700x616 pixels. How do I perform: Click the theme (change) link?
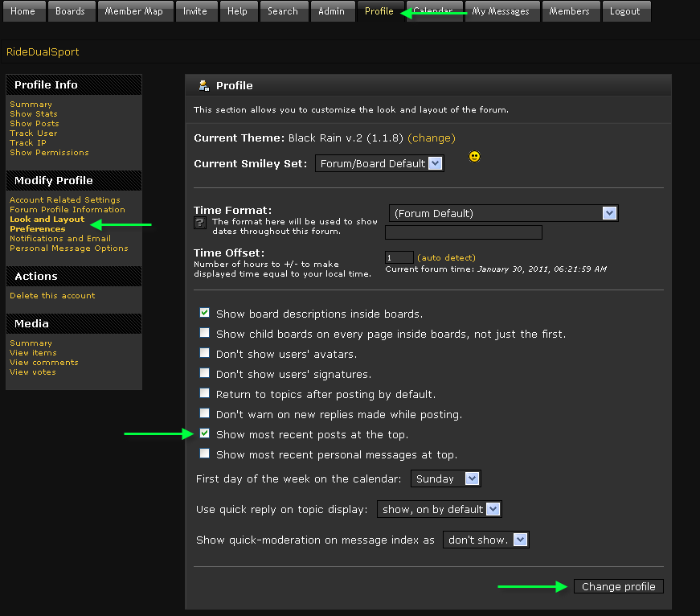[432, 138]
